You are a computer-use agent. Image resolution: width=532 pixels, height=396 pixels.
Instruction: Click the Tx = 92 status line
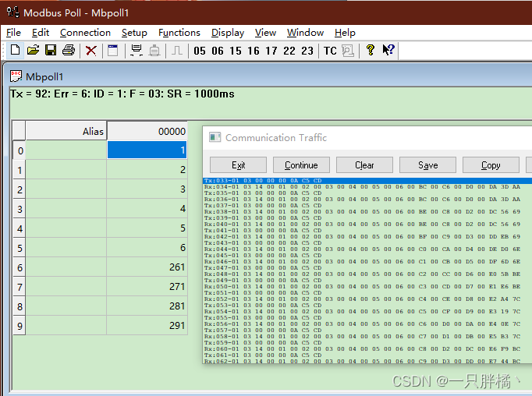tap(122, 94)
